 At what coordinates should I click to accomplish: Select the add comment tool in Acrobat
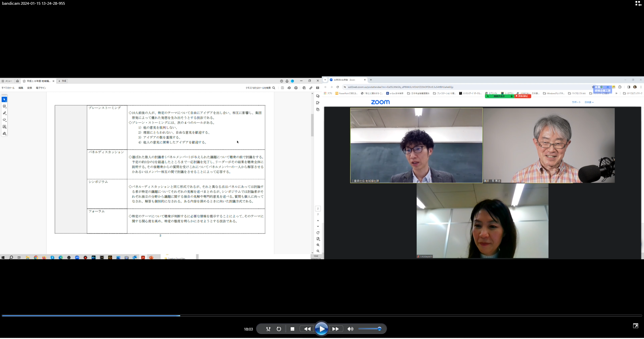(4, 106)
